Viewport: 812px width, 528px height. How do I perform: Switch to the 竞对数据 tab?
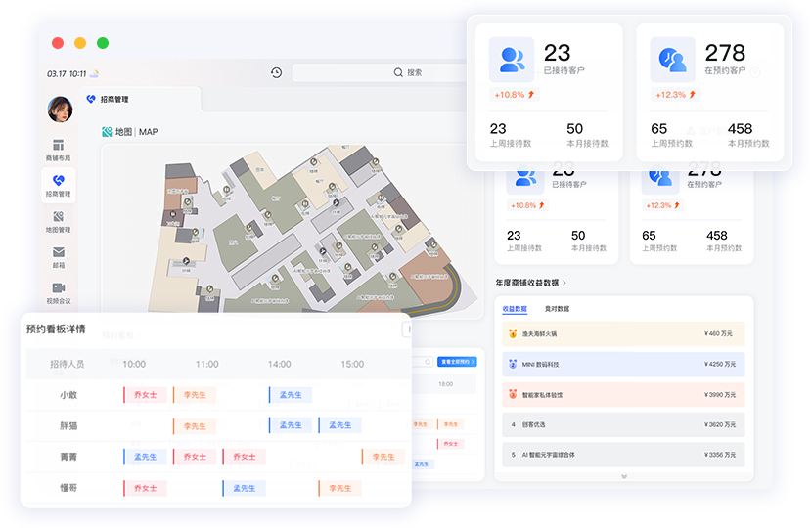point(557,309)
